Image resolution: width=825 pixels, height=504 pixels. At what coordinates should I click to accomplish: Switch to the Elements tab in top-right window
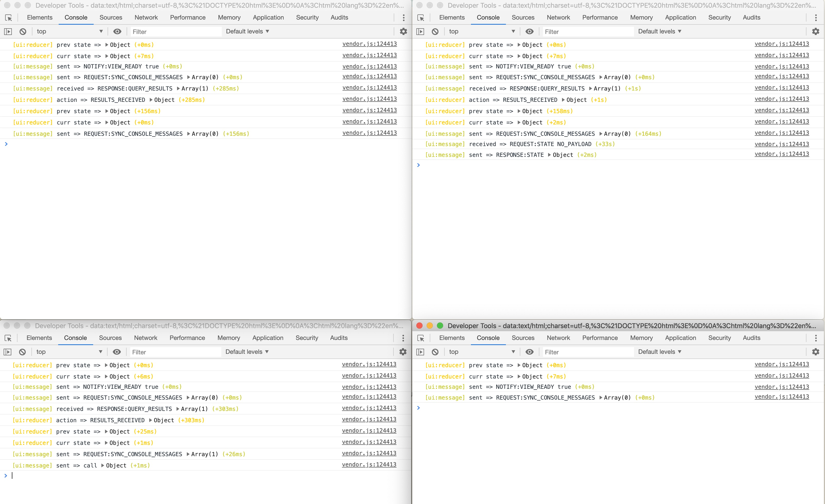(452, 17)
